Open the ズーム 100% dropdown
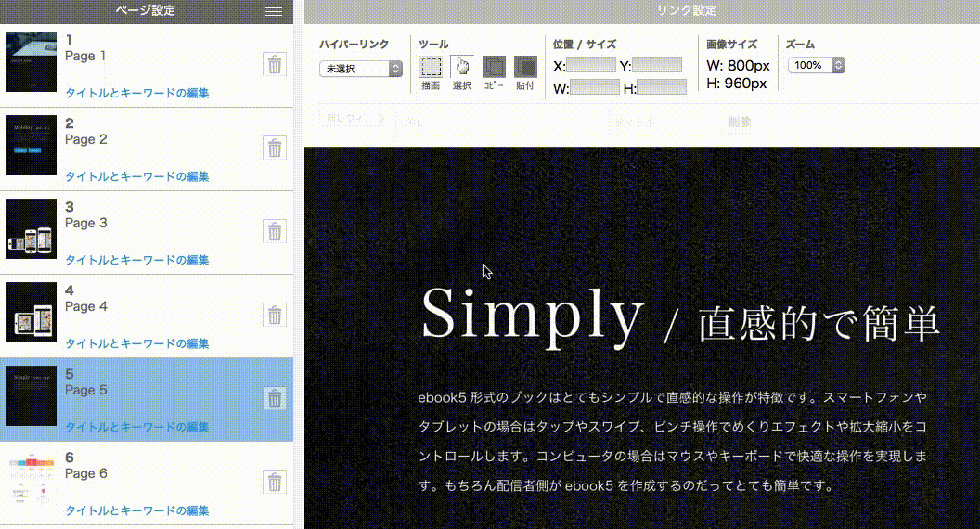Viewport: 980px width, 529px height. [x=817, y=65]
